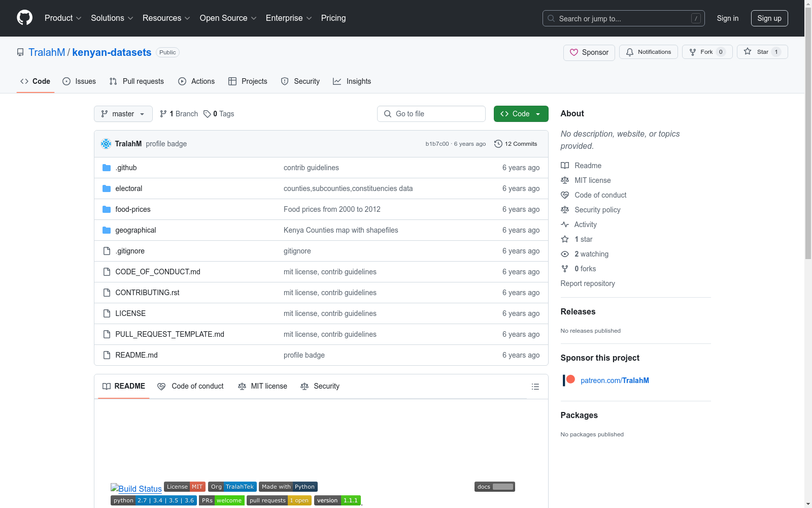Click 'Kenya Counties map with shapefiles' message
The image size is (812, 508).
click(341, 230)
